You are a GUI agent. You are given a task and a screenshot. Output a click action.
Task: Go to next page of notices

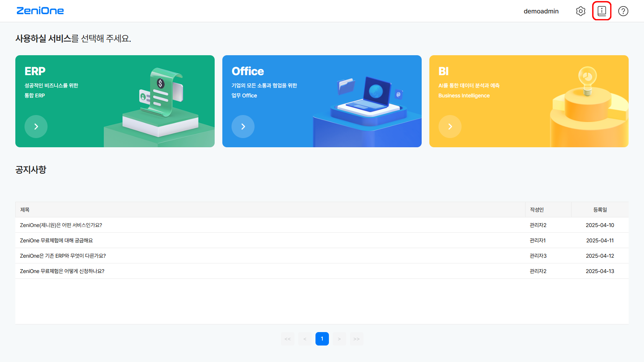tap(339, 339)
